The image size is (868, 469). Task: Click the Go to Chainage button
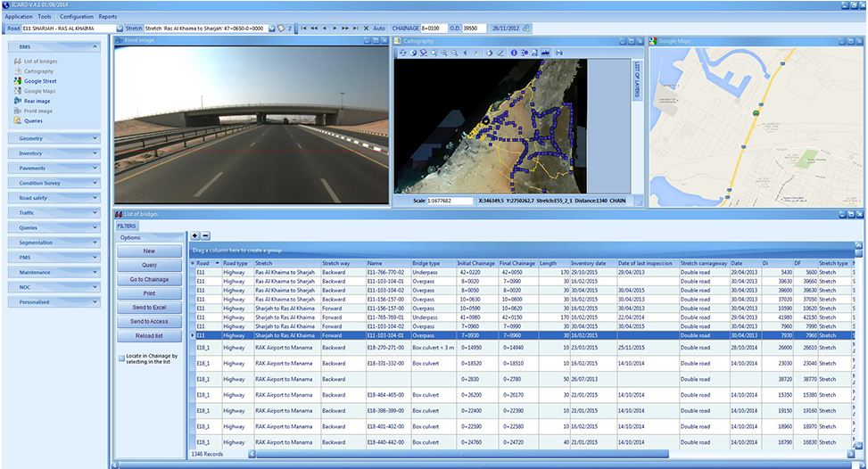149,279
